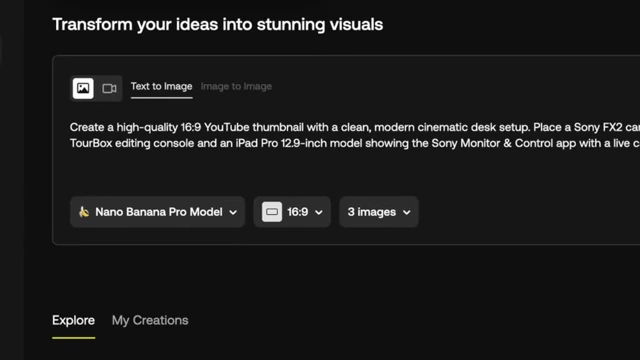
Task: Click the landscape aspect ratio icon
Action: pos(272,212)
